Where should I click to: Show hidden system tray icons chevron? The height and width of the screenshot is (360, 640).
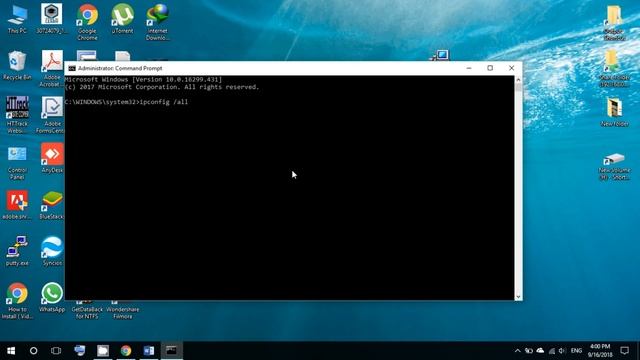(517, 351)
